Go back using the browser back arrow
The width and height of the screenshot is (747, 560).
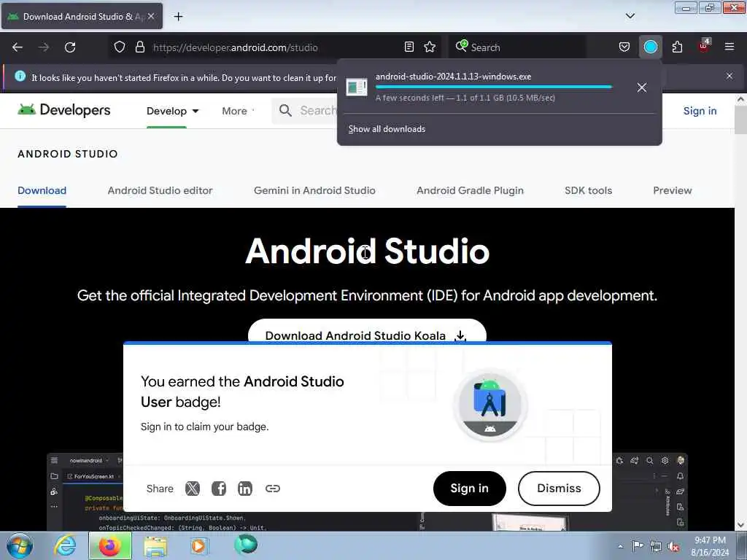pyautogui.click(x=18, y=47)
